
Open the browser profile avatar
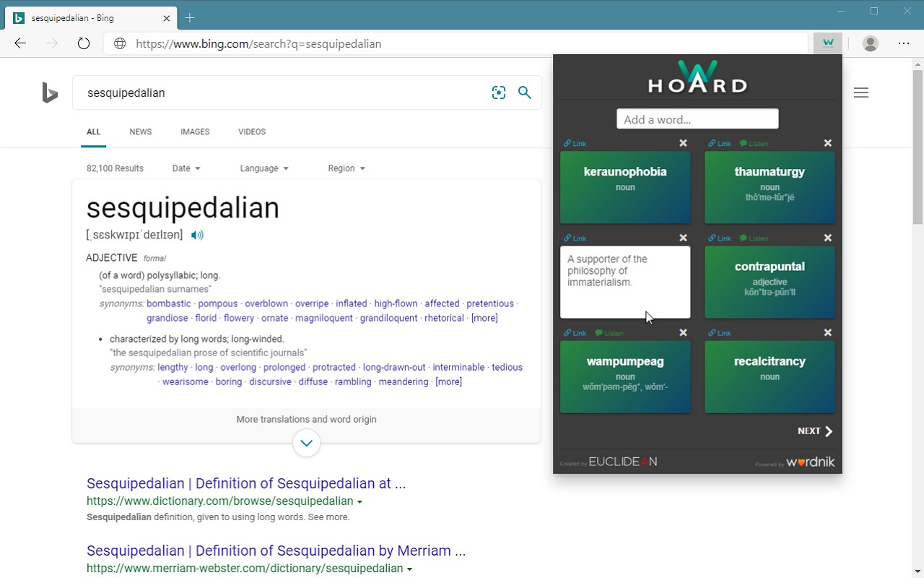pyautogui.click(x=871, y=43)
